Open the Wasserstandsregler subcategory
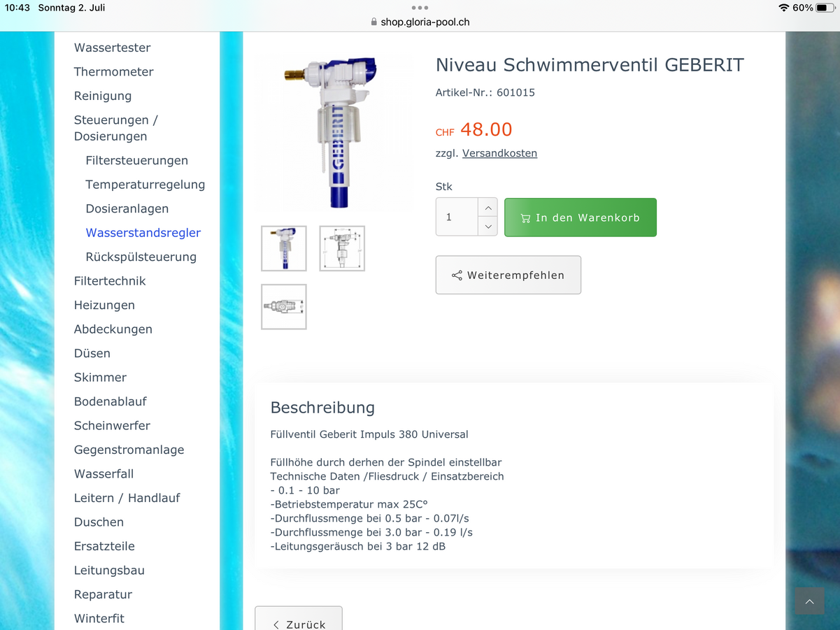 pyautogui.click(x=143, y=233)
